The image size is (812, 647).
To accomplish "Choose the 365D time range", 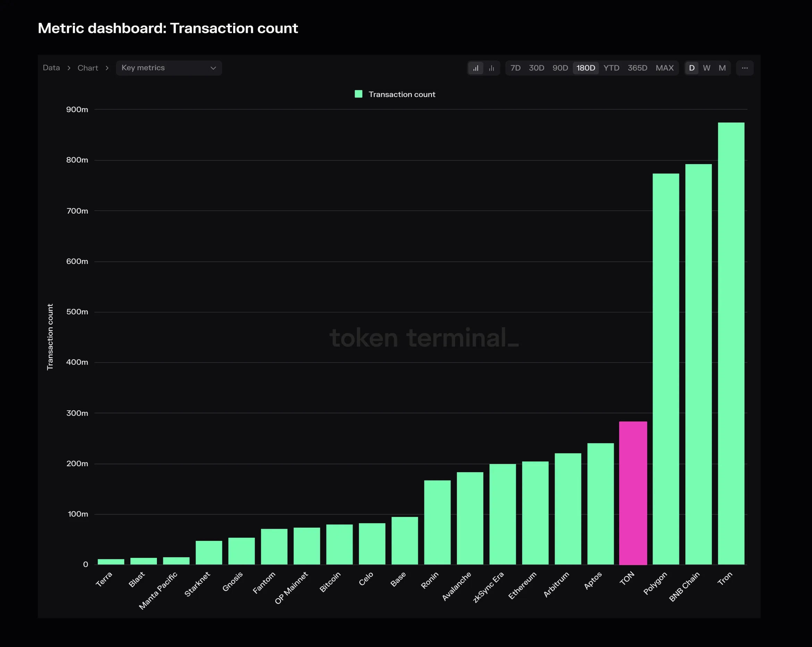I will pyautogui.click(x=637, y=68).
